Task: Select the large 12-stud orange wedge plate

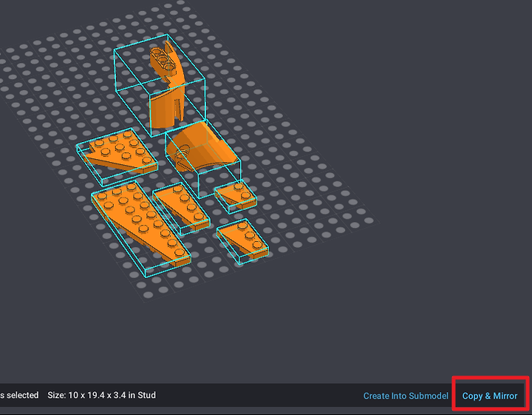Action: [141, 223]
